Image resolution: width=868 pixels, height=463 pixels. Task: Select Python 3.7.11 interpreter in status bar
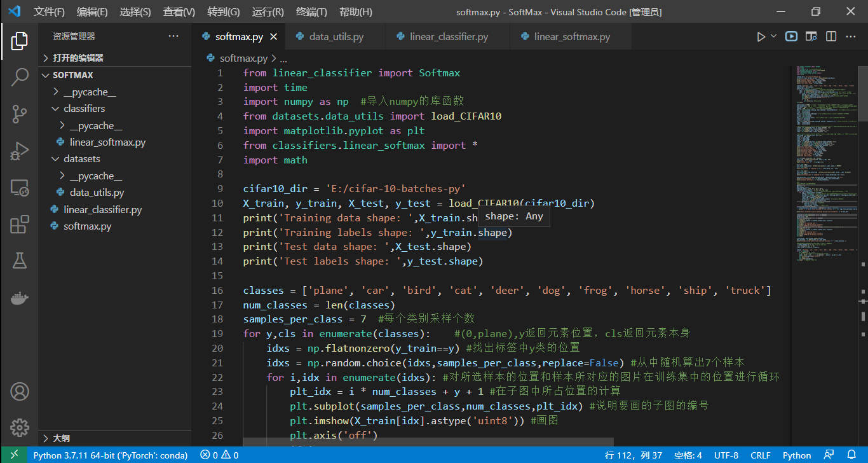tap(111, 455)
